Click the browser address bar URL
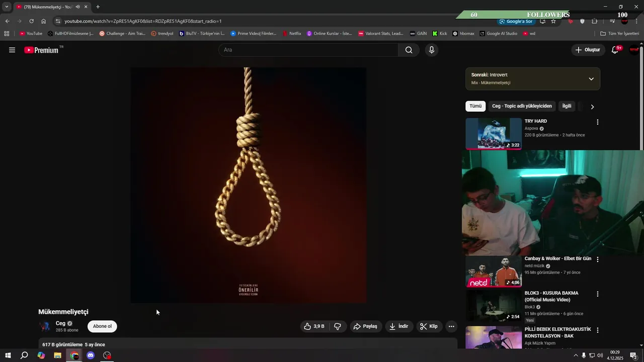This screenshot has width=644, height=362. click(143, 21)
